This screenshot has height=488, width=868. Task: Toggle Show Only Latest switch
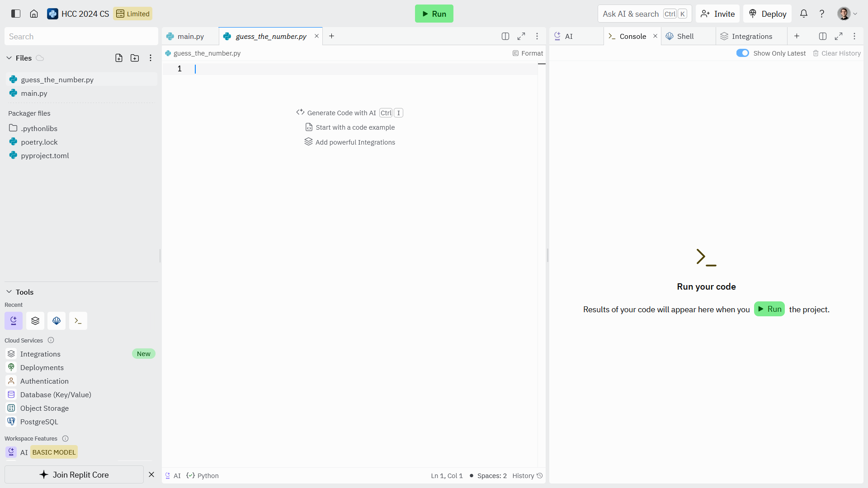[x=742, y=53]
